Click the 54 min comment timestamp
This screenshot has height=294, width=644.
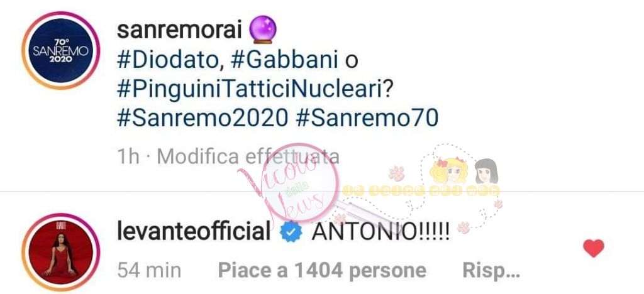click(149, 271)
